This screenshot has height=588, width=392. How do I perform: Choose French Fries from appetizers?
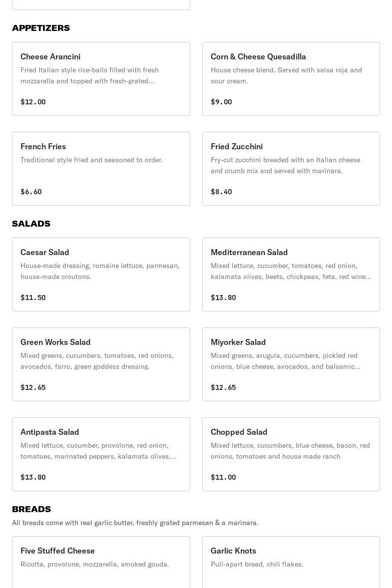coord(43,147)
